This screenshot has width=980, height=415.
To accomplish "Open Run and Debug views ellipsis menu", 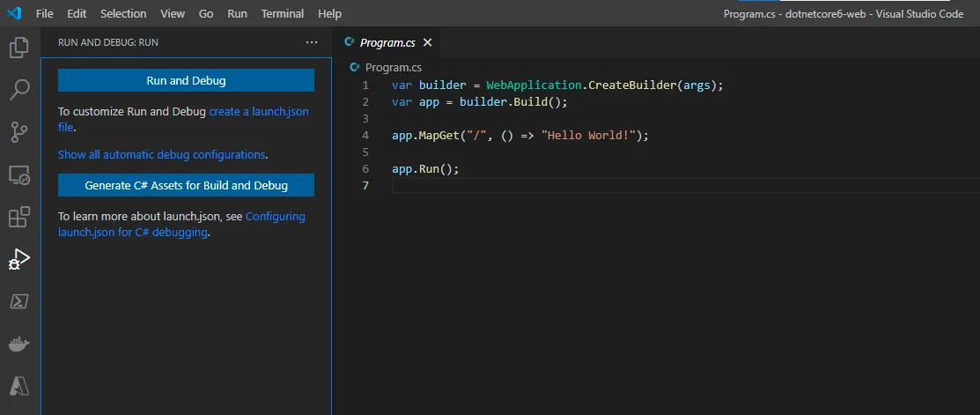I will (x=312, y=42).
